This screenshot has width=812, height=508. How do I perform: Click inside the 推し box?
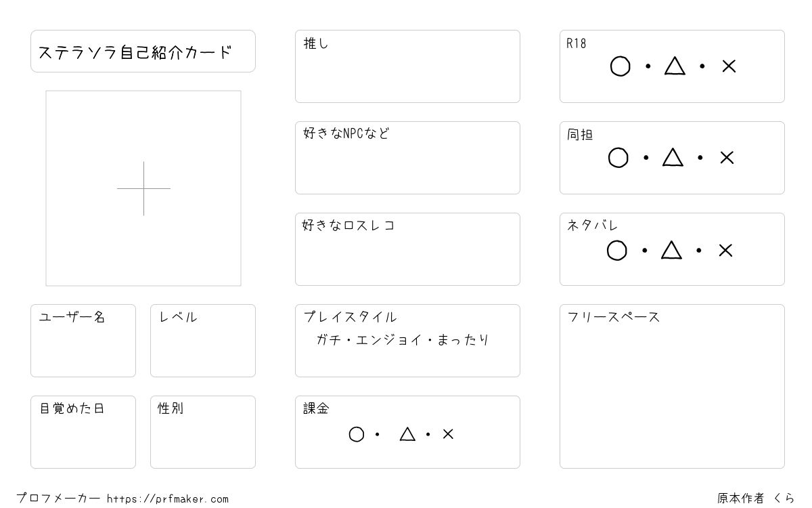coord(407,66)
